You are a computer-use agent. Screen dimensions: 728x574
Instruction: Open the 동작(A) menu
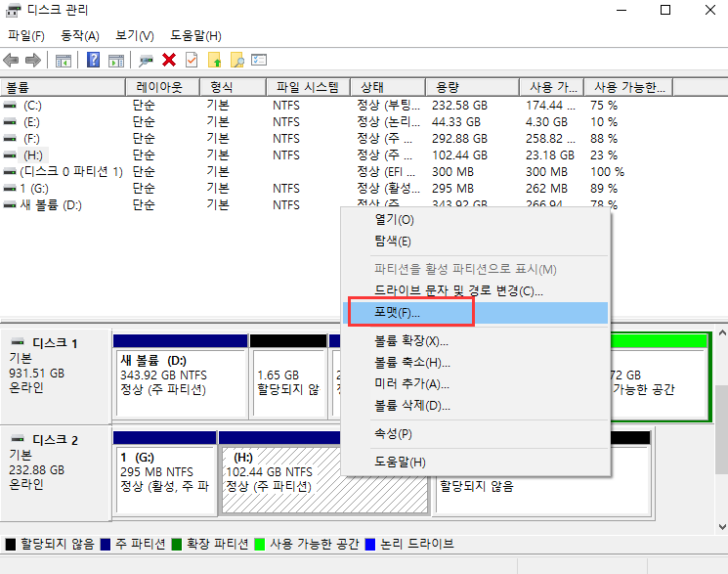(x=80, y=36)
